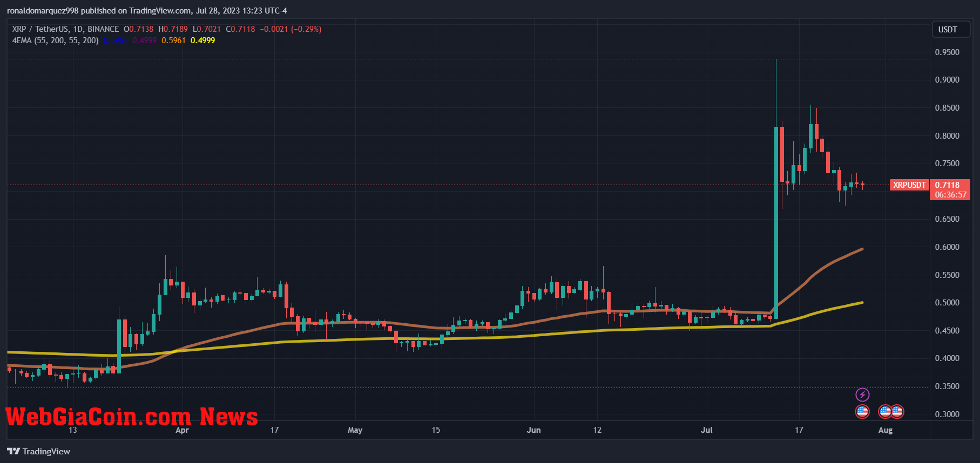The image size is (980, 463).
Task: Click the yellow 0.4999 EMA value
Action: tap(202, 40)
